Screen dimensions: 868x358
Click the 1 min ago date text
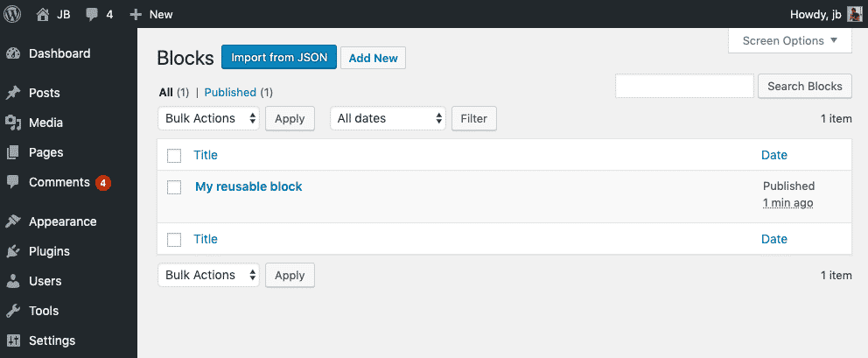tap(788, 203)
